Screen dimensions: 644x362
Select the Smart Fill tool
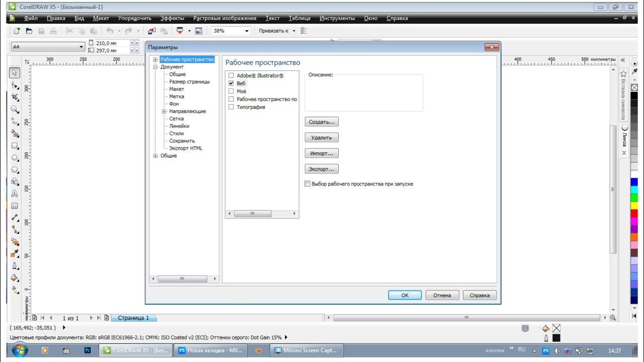click(15, 134)
